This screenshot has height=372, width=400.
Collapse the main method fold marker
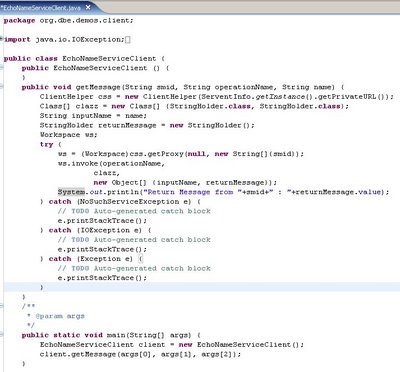coord(2,334)
